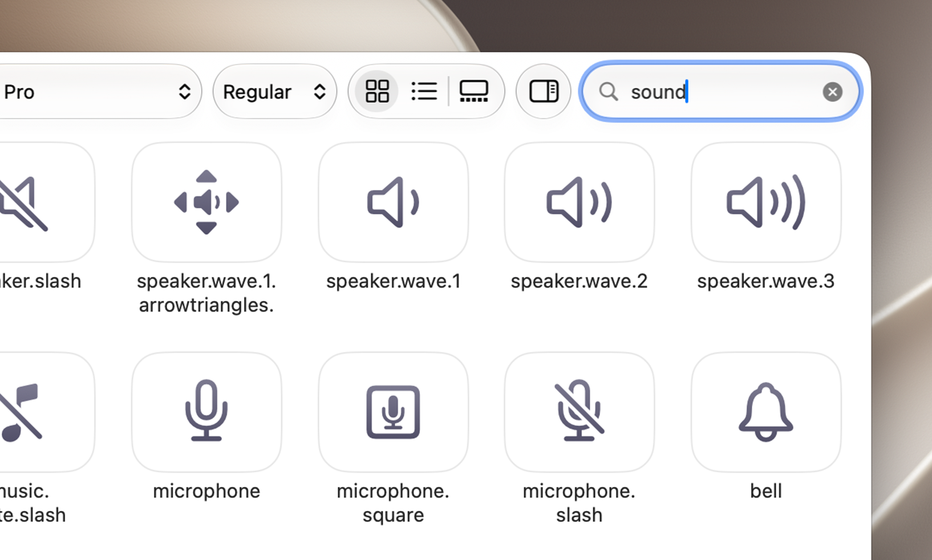The height and width of the screenshot is (560, 932).
Task: Open the Pro font dropdown
Action: point(100,91)
